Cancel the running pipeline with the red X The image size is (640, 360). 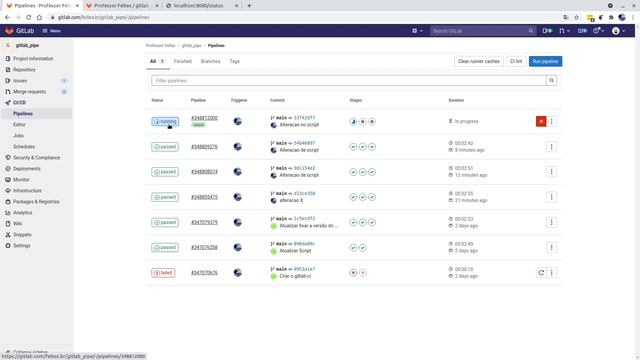[541, 121]
